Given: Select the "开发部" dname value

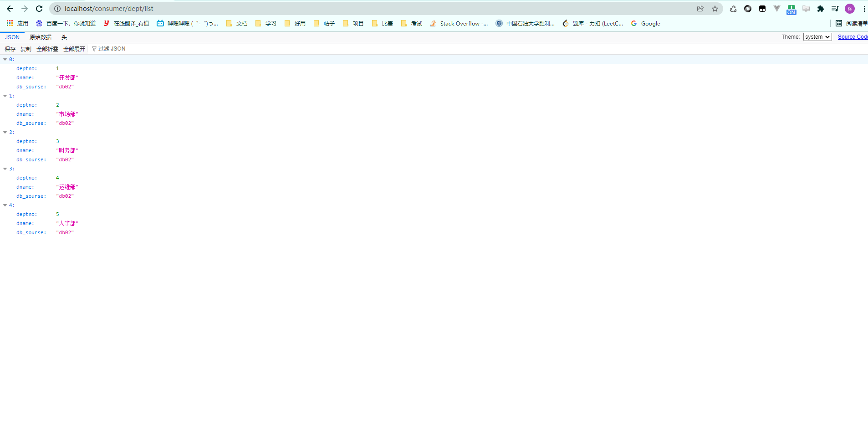Looking at the screenshot, I should point(67,77).
